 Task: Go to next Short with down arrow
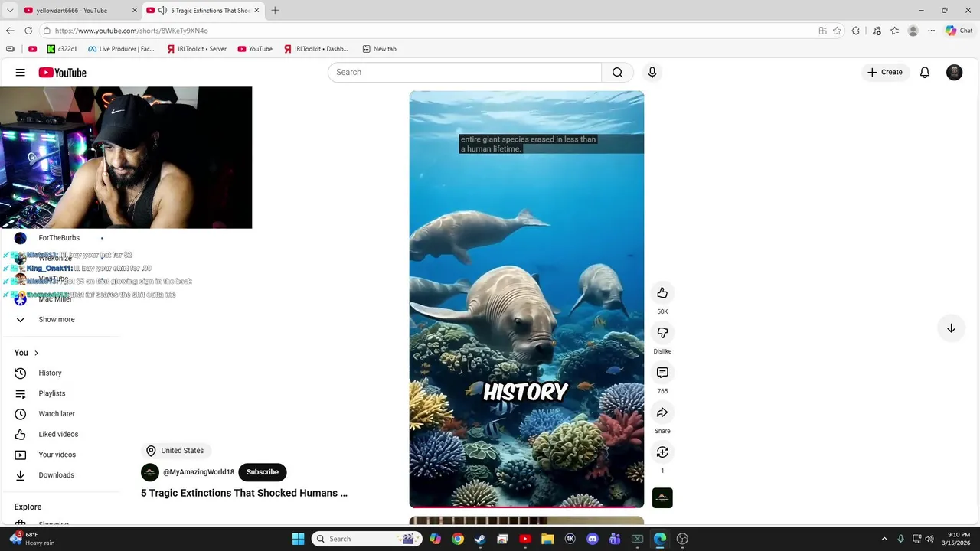pos(951,328)
